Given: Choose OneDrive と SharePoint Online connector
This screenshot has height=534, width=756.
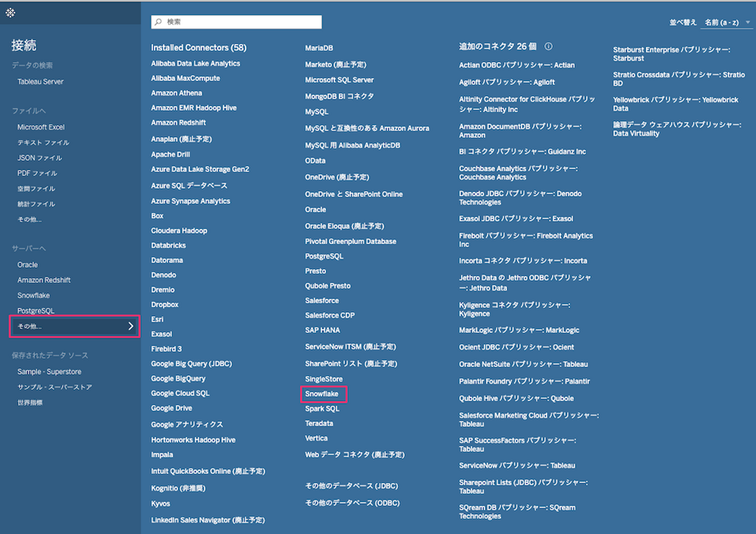Looking at the screenshot, I should [354, 194].
